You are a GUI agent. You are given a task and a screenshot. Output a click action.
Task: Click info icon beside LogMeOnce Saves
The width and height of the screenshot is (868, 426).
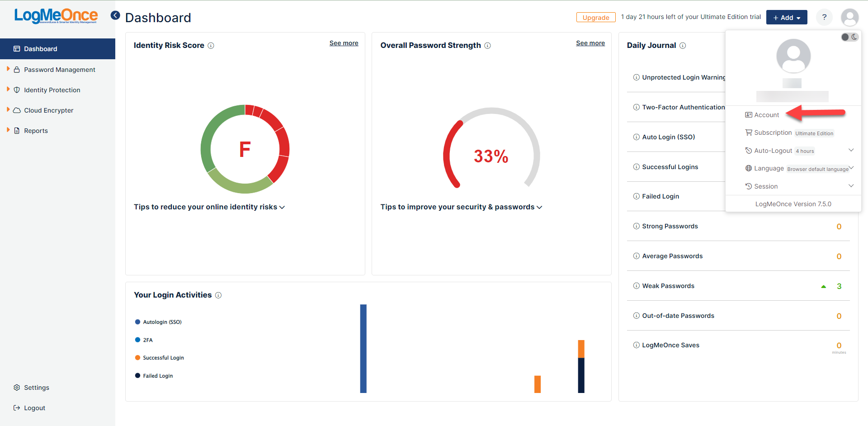click(x=637, y=345)
